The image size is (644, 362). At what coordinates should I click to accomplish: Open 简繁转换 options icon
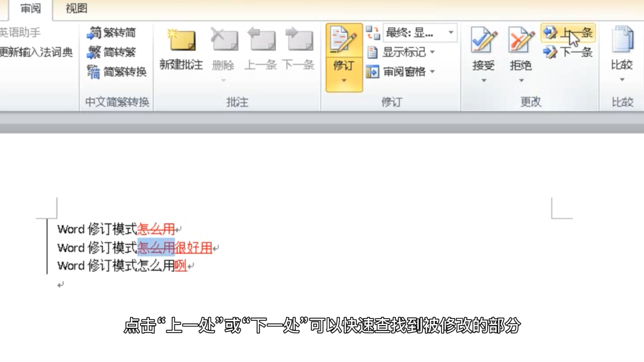pyautogui.click(x=94, y=72)
